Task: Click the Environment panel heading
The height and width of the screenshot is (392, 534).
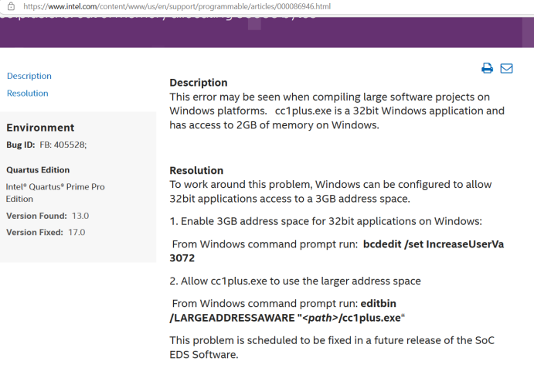Action: 40,128
